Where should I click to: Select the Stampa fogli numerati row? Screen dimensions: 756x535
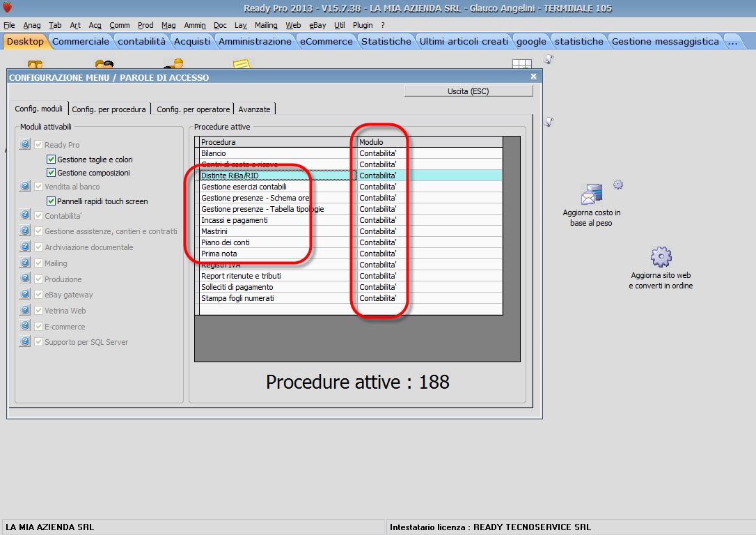(x=351, y=298)
